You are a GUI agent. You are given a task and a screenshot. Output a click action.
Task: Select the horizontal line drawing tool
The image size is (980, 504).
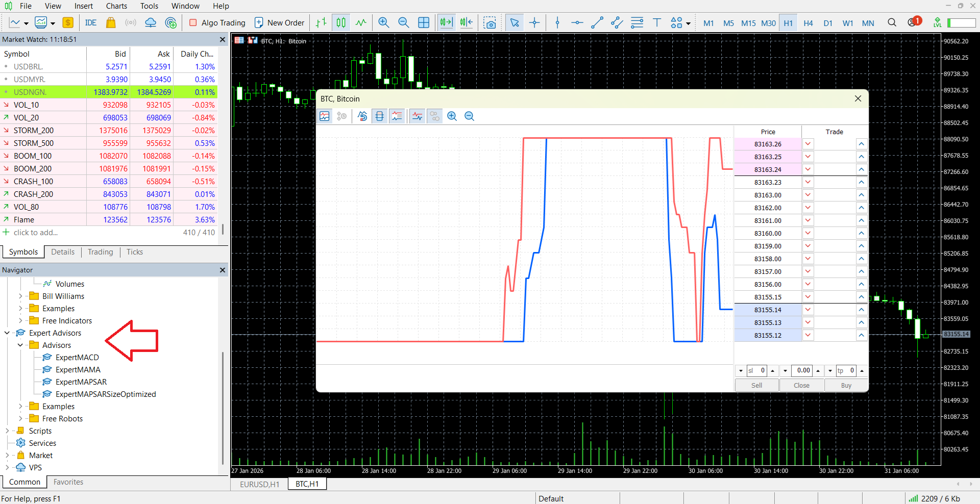click(x=577, y=22)
